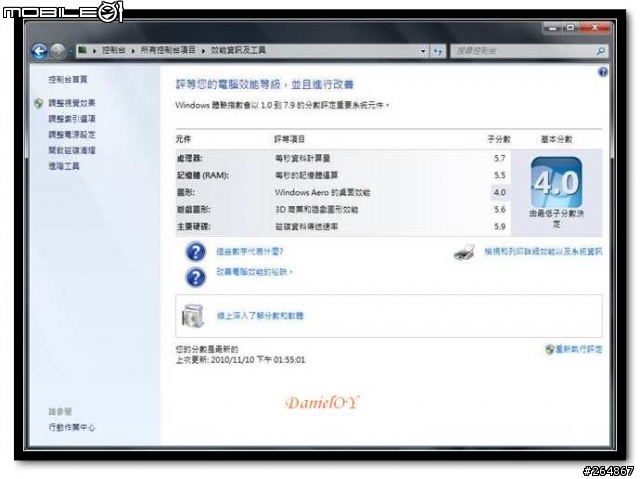The height and width of the screenshot is (479, 640).
Task: Click the 檢視和列印詳細效能以及系統資訊 link
Action: (543, 252)
